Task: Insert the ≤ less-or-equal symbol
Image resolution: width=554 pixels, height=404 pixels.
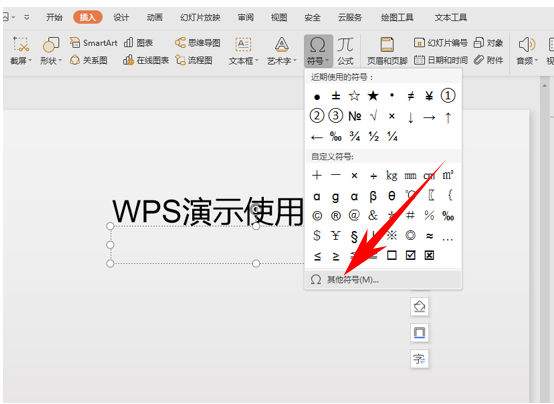Action: click(317, 256)
